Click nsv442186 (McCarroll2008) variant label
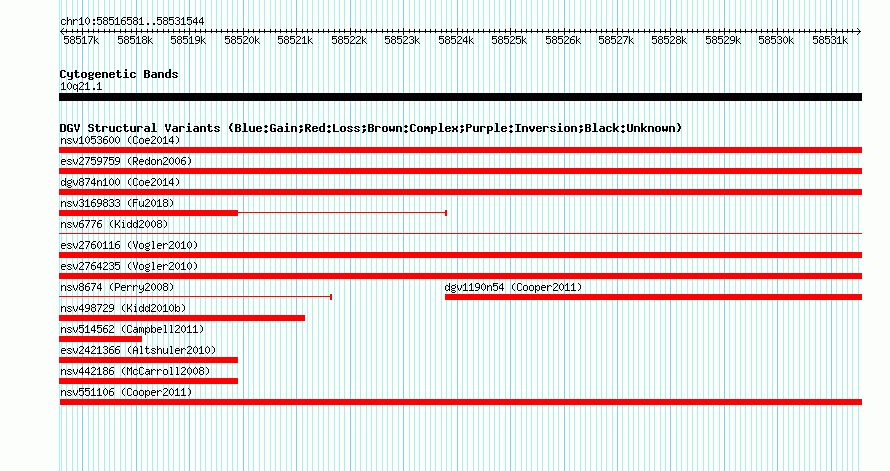 [135, 371]
